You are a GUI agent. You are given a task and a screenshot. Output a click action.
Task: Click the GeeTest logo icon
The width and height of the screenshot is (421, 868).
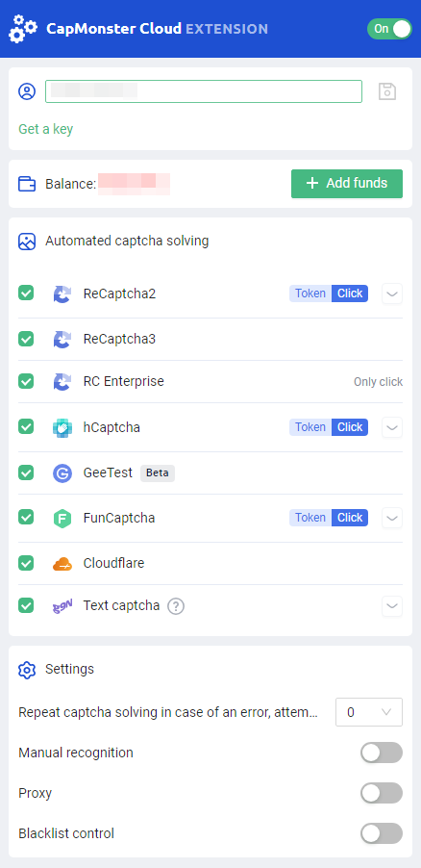62,473
